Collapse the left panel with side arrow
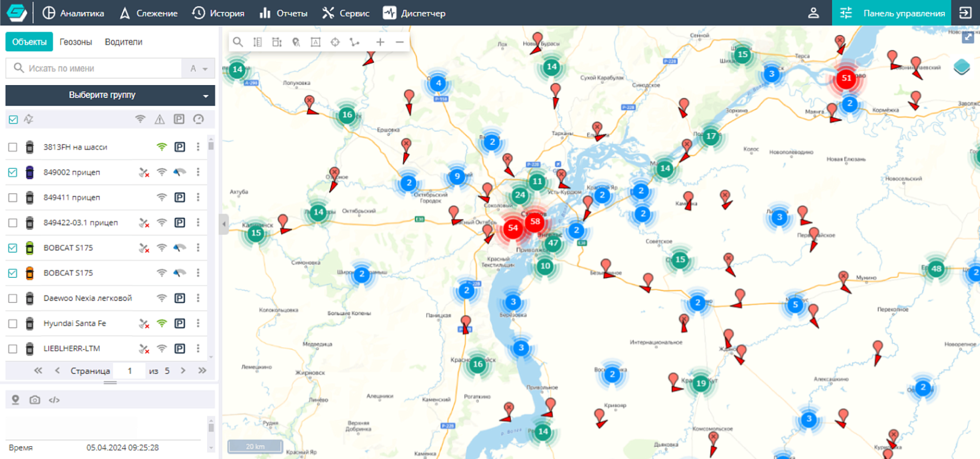980x459 pixels. tap(224, 224)
